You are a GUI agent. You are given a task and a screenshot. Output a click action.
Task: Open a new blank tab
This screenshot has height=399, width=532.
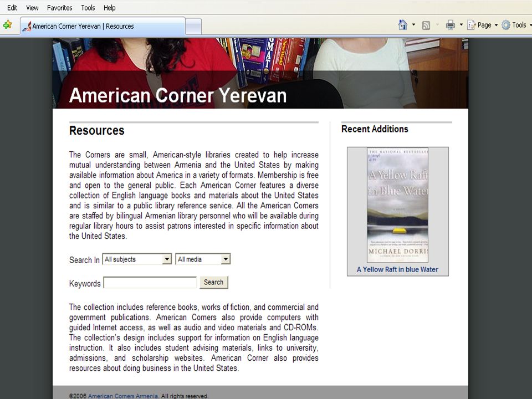193,27
